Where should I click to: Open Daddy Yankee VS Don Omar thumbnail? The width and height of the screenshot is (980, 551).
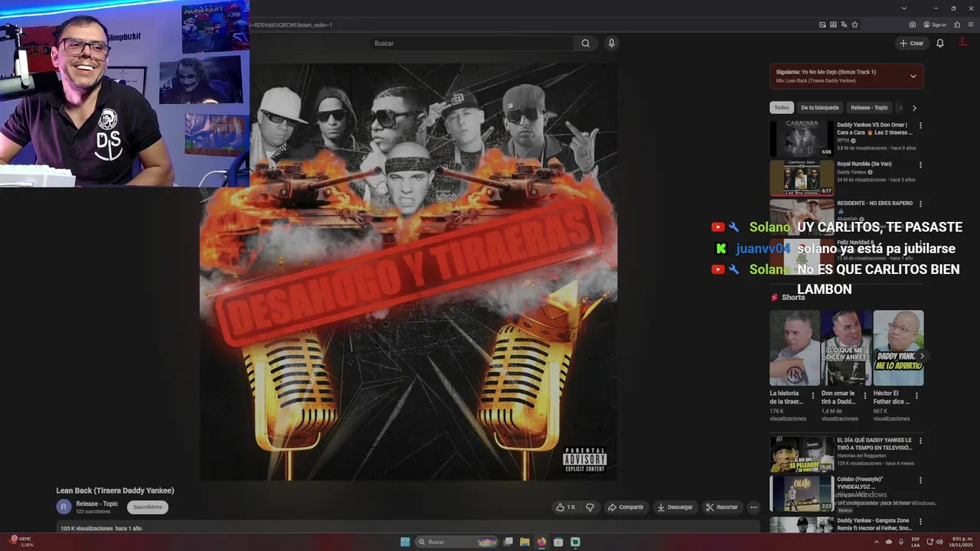(x=802, y=139)
